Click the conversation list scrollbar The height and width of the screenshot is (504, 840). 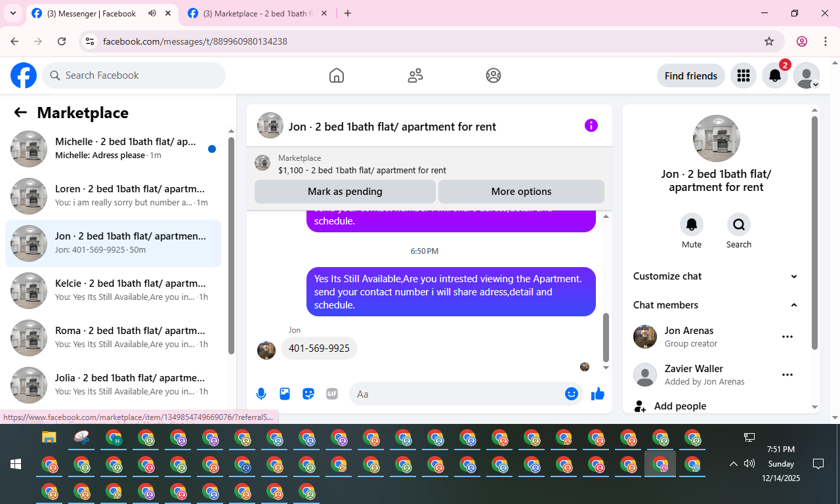click(231, 245)
